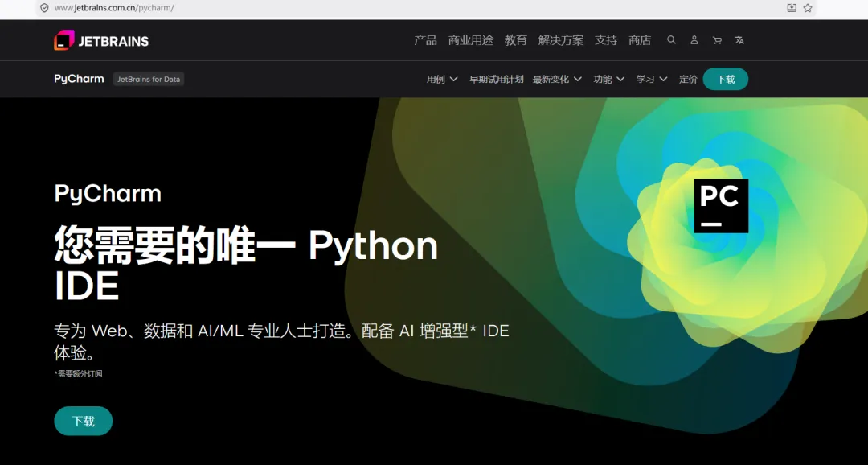This screenshot has height=465, width=868.
Task: Open the 产品 menu
Action: pos(425,40)
